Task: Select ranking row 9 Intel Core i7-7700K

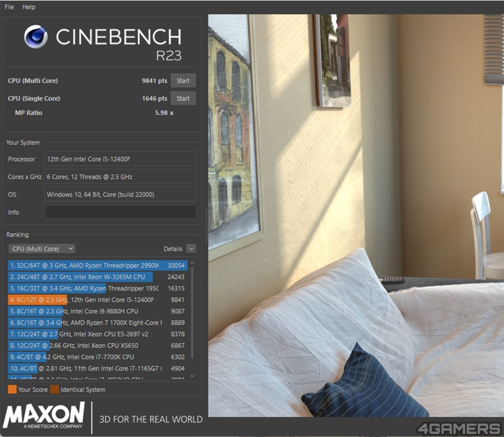Action: (x=97, y=357)
